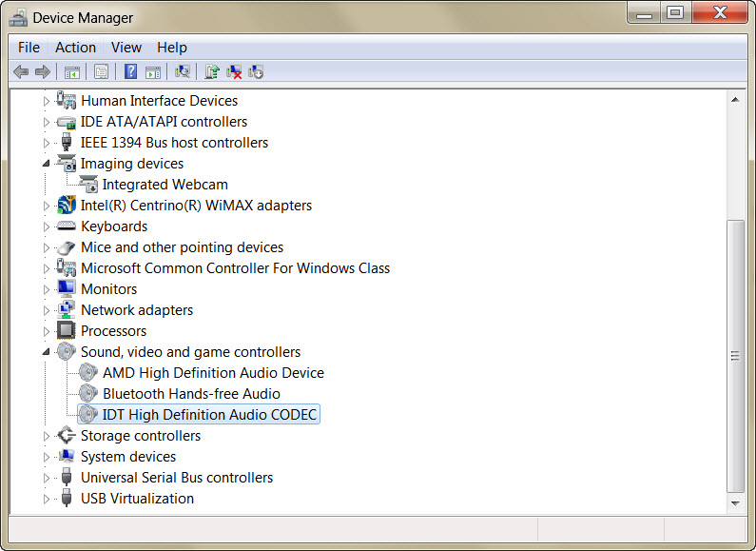This screenshot has height=551, width=756.
Task: Click the scrollbar down arrow
Action: 735,502
